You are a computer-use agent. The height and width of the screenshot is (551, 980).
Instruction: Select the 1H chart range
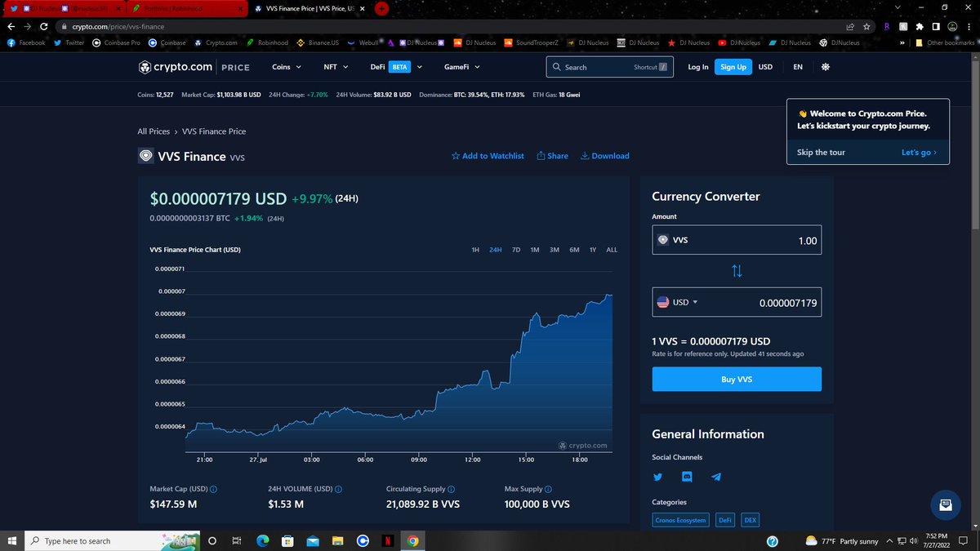(x=475, y=250)
